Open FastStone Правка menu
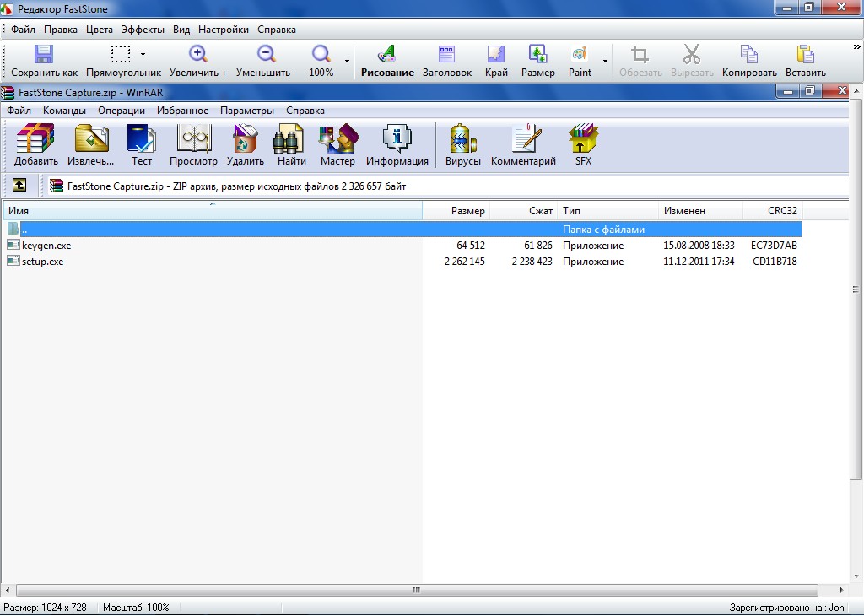This screenshot has width=864, height=616. pyautogui.click(x=61, y=30)
